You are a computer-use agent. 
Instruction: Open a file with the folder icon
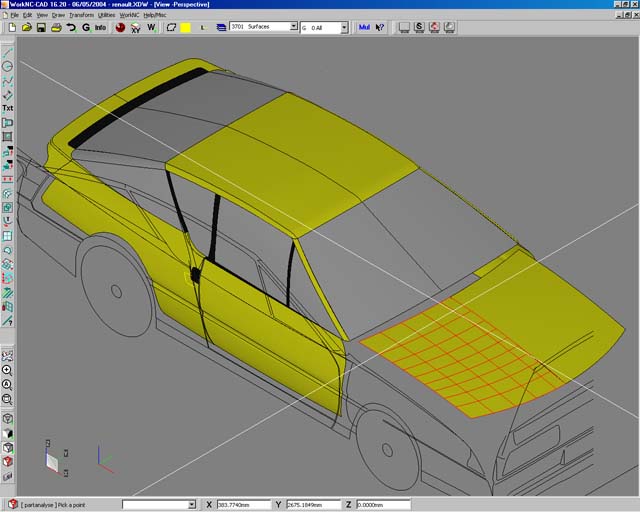tap(26, 28)
